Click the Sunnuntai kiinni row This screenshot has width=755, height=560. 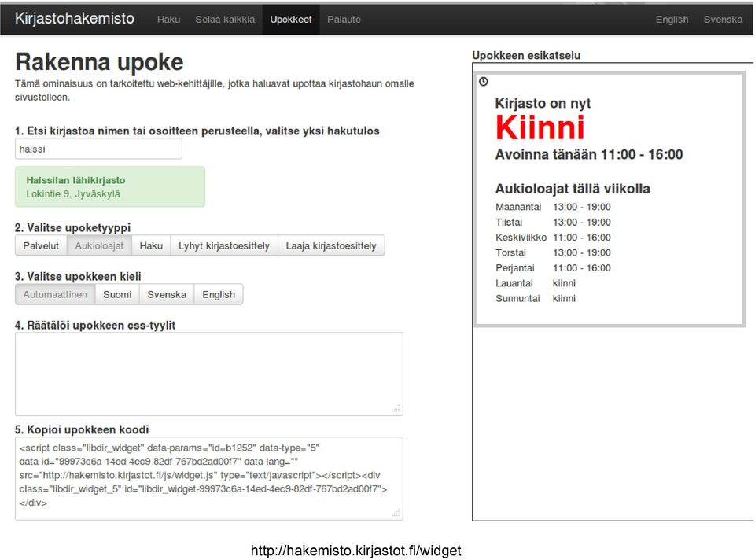(x=536, y=299)
